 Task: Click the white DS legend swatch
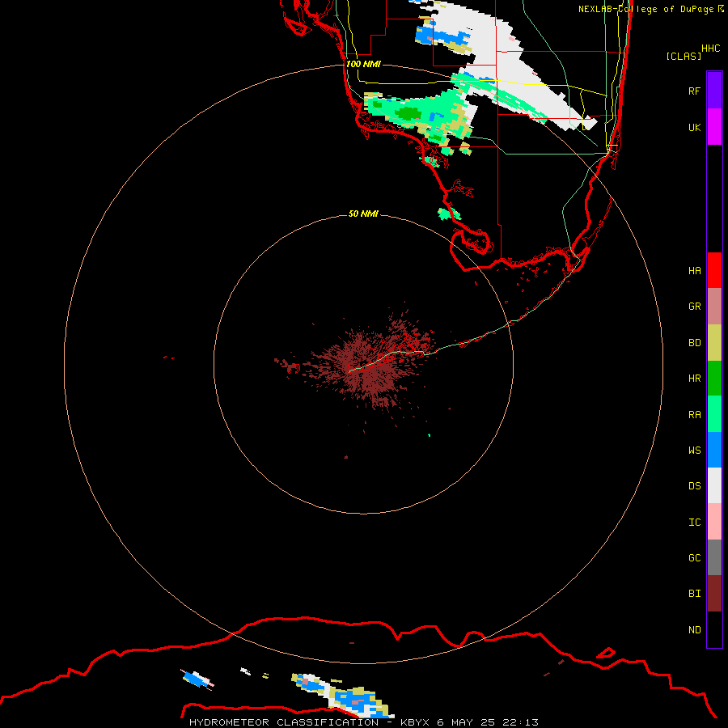pyautogui.click(x=714, y=485)
